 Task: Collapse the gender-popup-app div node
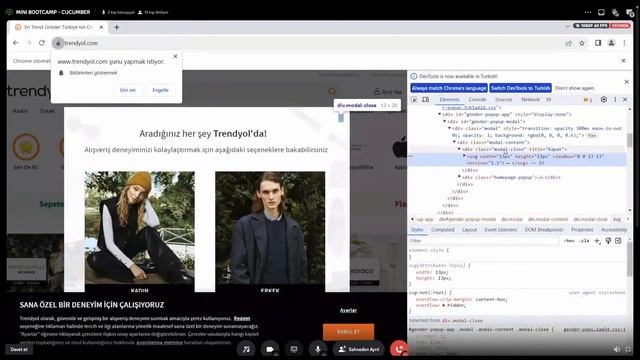[x=440, y=114]
